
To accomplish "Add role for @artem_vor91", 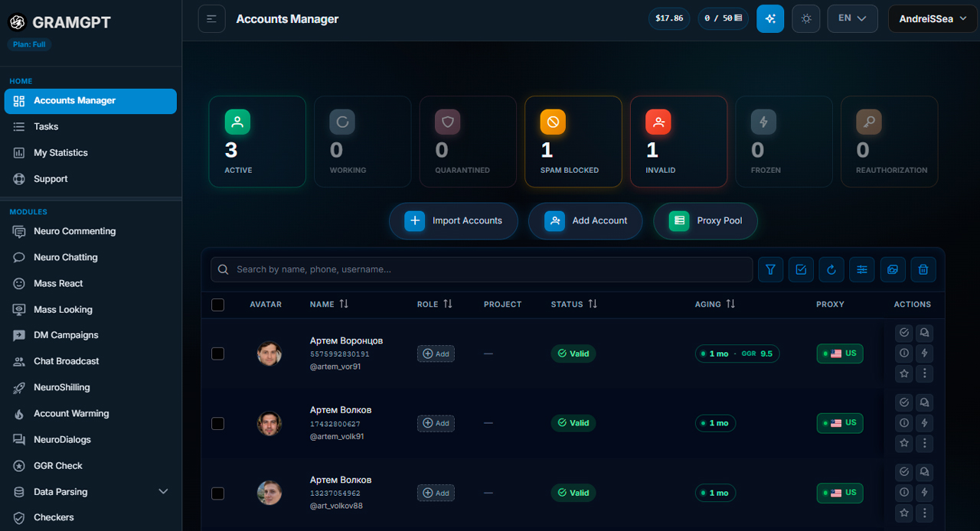I will coord(436,353).
